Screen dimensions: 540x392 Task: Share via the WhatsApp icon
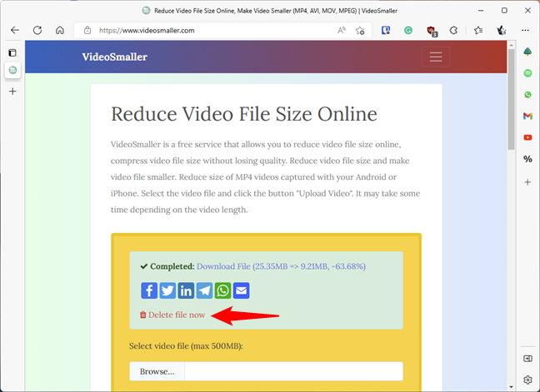pyautogui.click(x=222, y=290)
